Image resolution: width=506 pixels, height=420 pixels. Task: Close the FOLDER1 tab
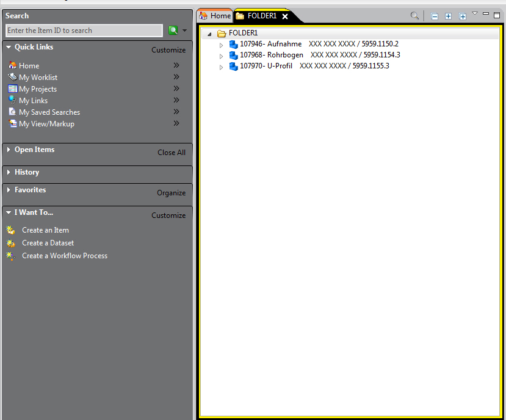click(x=285, y=16)
